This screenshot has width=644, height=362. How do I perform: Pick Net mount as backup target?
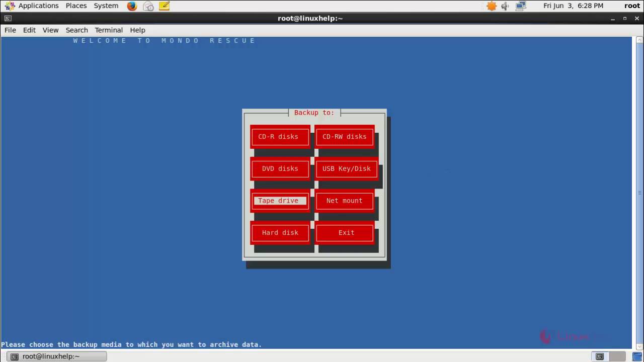(x=345, y=201)
